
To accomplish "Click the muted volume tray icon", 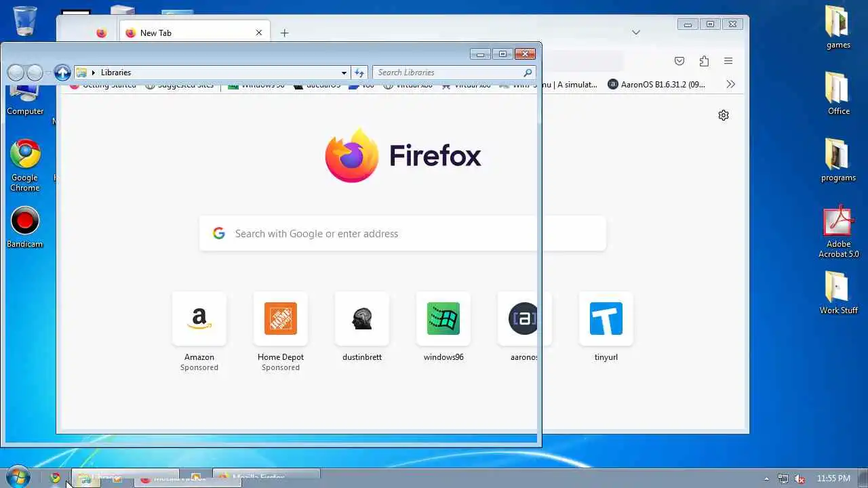I will (800, 479).
